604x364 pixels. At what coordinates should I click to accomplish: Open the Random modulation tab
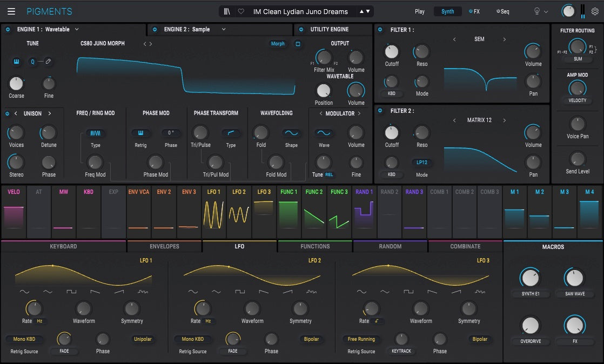coord(390,246)
